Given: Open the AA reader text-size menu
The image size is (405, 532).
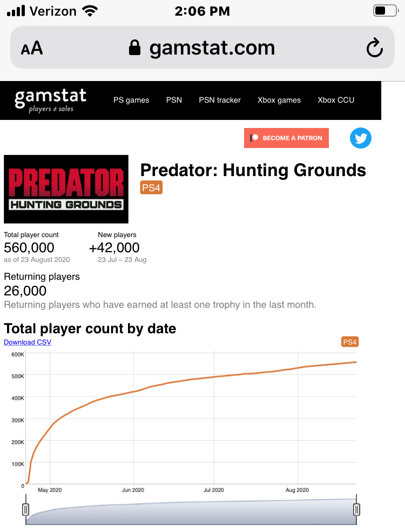Looking at the screenshot, I should (32, 49).
